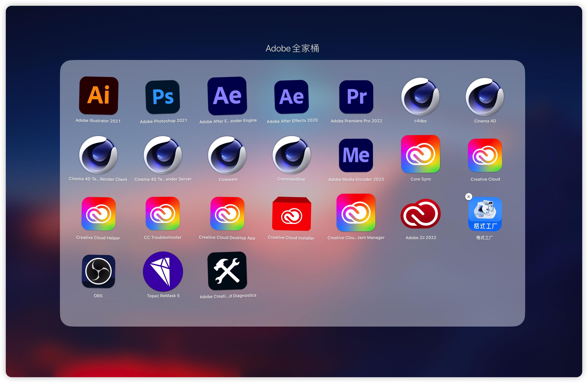
Task: Open the Creative Cloud app
Action: 485,155
